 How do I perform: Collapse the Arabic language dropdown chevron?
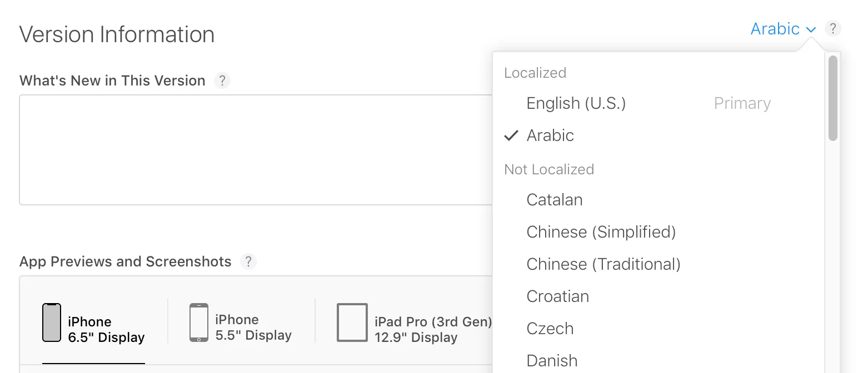click(x=810, y=30)
